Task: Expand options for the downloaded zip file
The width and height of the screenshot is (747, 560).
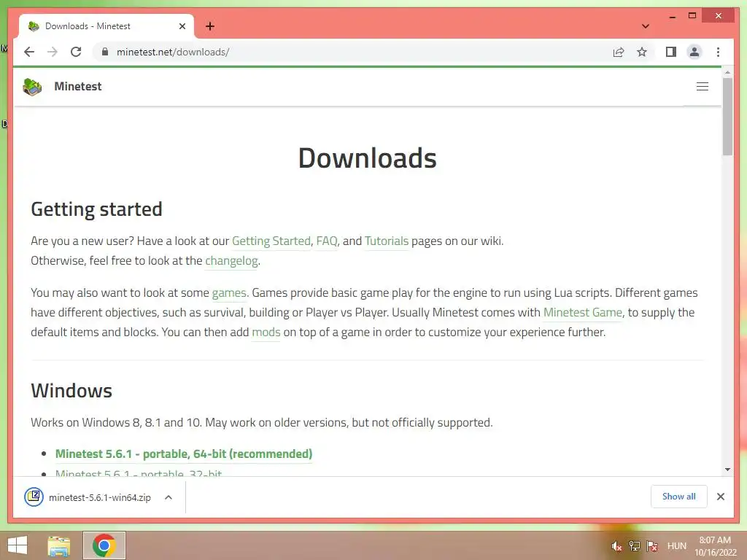Action: pyautogui.click(x=169, y=497)
